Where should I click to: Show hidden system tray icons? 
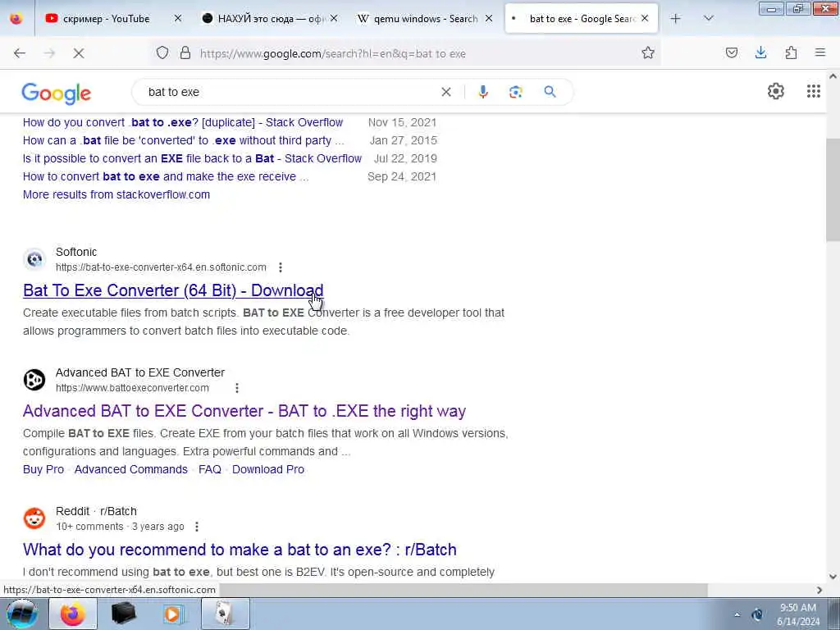737,615
